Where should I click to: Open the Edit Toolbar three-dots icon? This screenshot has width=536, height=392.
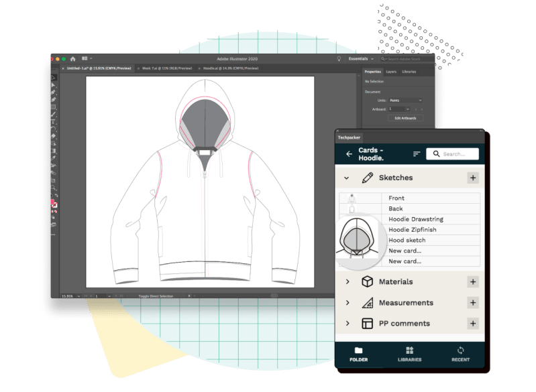point(53,235)
